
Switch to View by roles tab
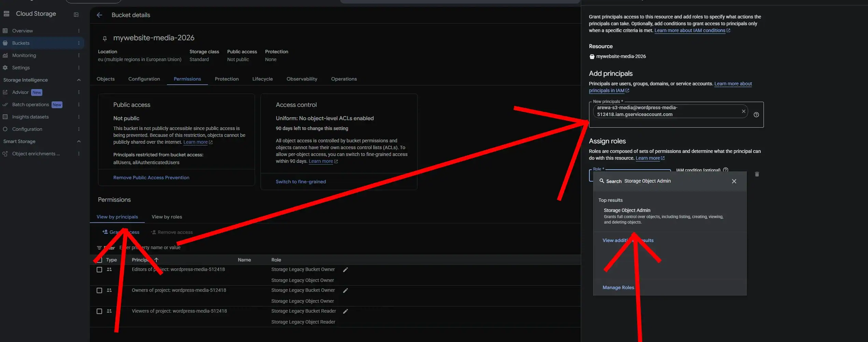point(167,217)
